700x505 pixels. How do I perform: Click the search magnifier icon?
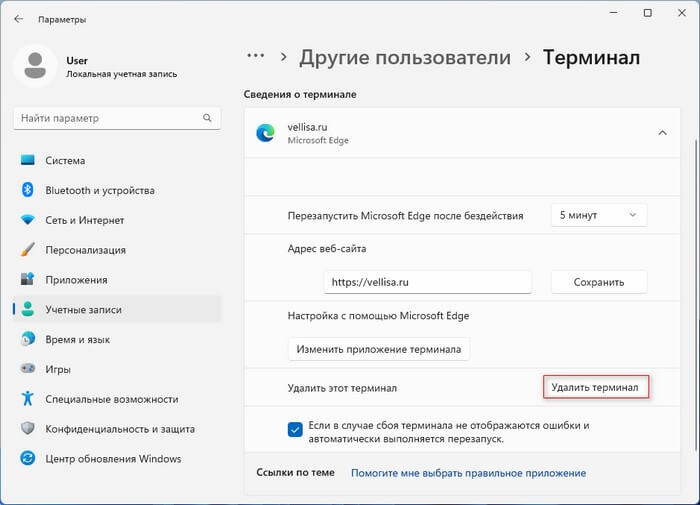(207, 118)
